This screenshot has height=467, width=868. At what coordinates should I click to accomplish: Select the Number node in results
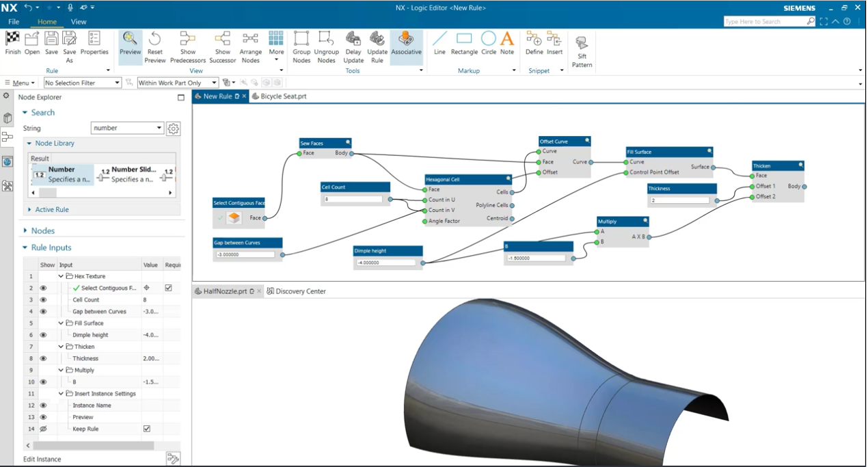pyautogui.click(x=62, y=174)
